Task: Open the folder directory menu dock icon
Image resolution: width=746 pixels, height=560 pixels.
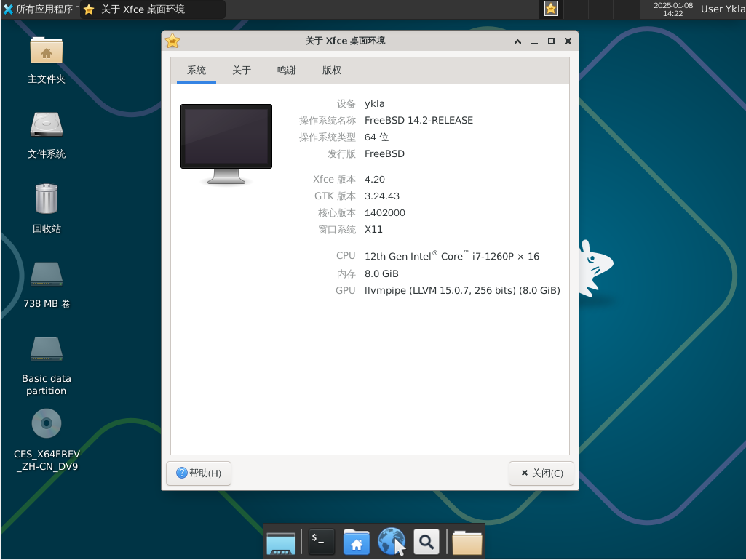Action: 467,543
